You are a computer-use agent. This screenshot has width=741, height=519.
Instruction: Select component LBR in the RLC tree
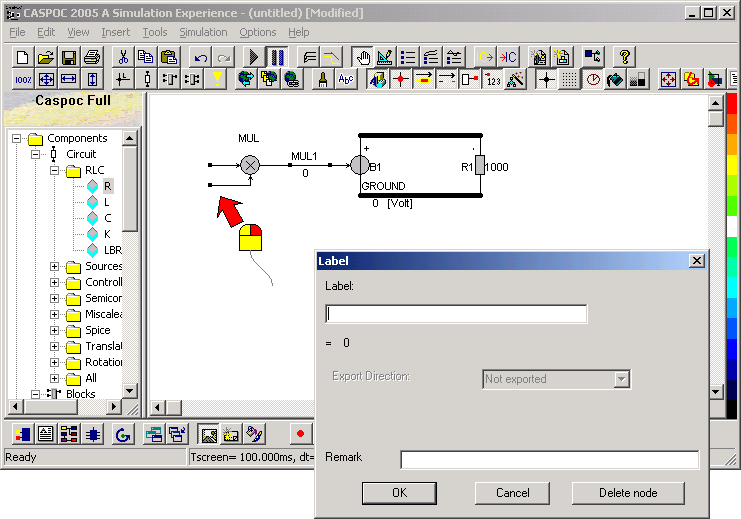pyautogui.click(x=112, y=250)
